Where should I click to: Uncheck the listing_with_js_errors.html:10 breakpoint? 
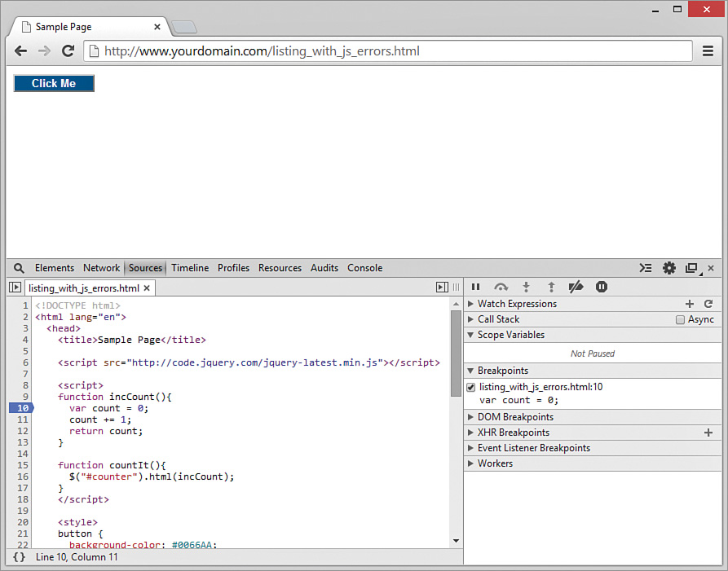click(471, 387)
